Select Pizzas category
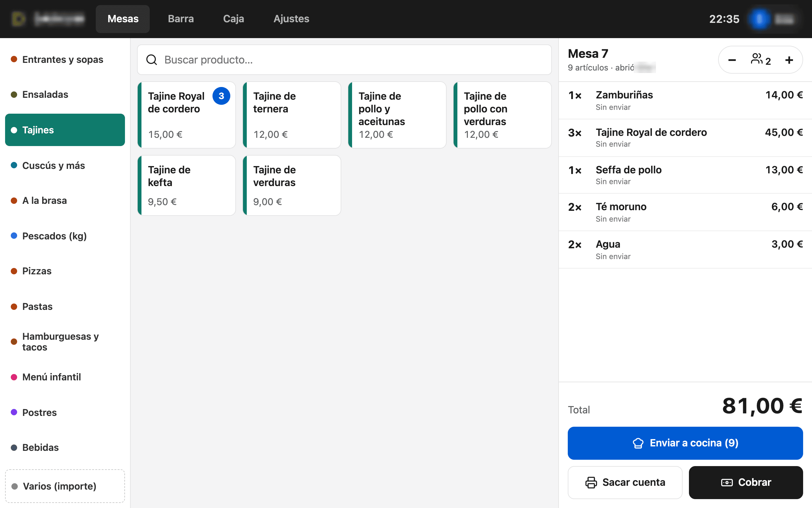812x508 pixels. pyautogui.click(x=65, y=271)
